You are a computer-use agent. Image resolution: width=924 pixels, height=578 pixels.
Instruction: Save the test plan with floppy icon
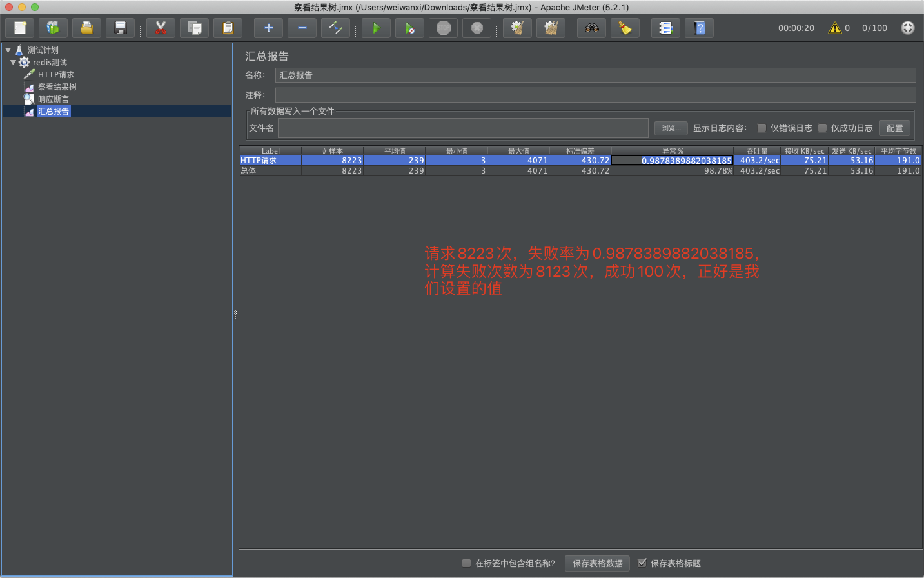[121, 28]
